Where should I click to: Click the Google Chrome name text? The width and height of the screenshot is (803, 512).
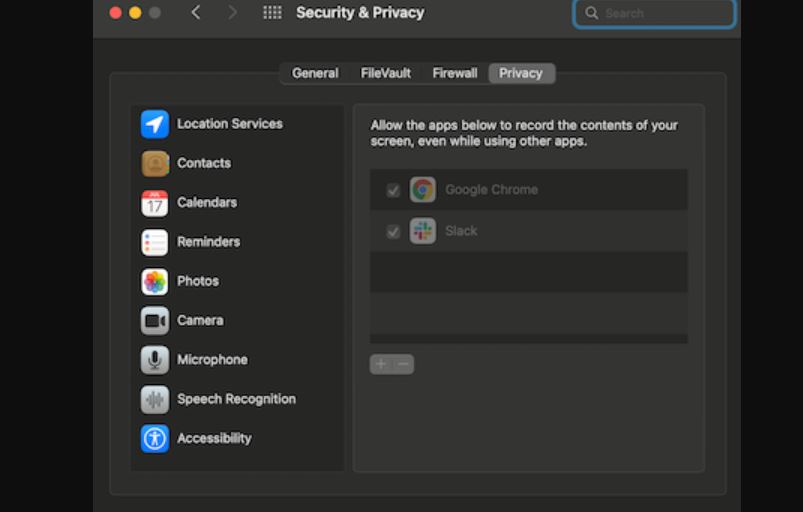[x=492, y=190]
